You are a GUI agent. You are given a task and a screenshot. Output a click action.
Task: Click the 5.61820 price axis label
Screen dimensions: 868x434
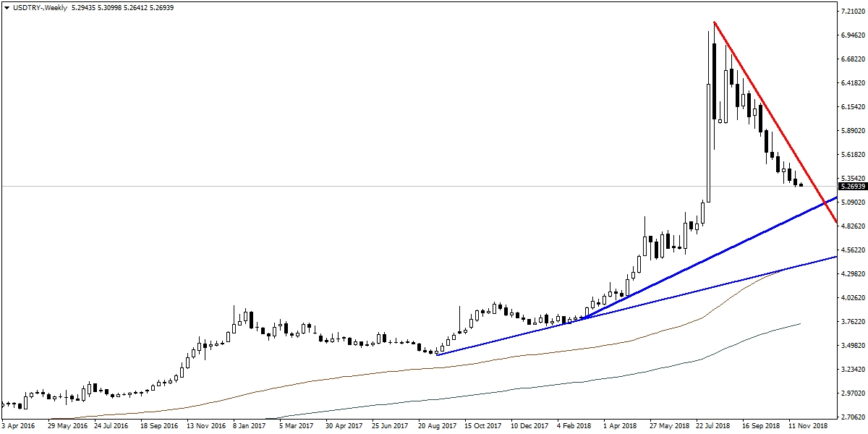pos(853,155)
